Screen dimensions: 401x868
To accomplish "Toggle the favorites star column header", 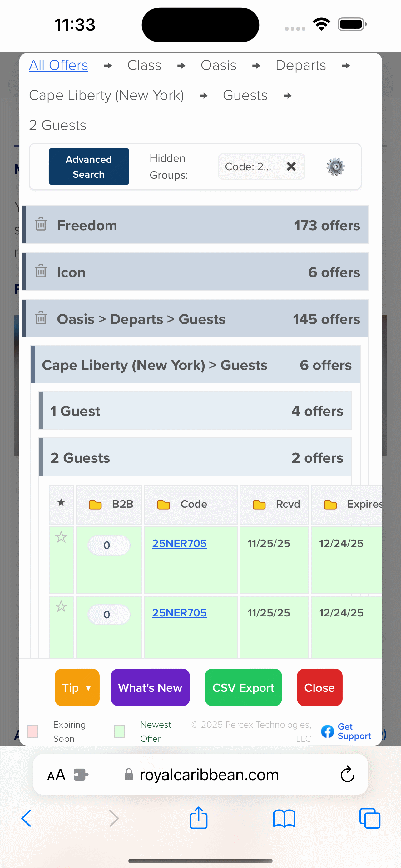I will 61,503.
